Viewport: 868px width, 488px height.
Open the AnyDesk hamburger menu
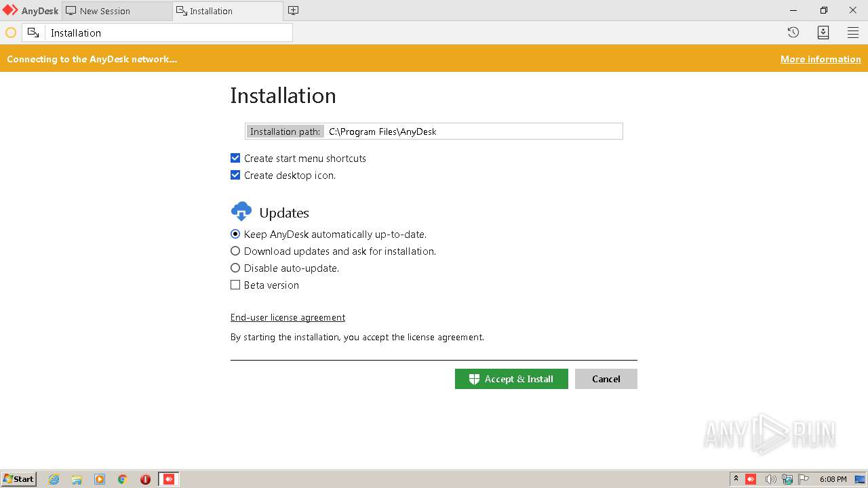click(853, 33)
